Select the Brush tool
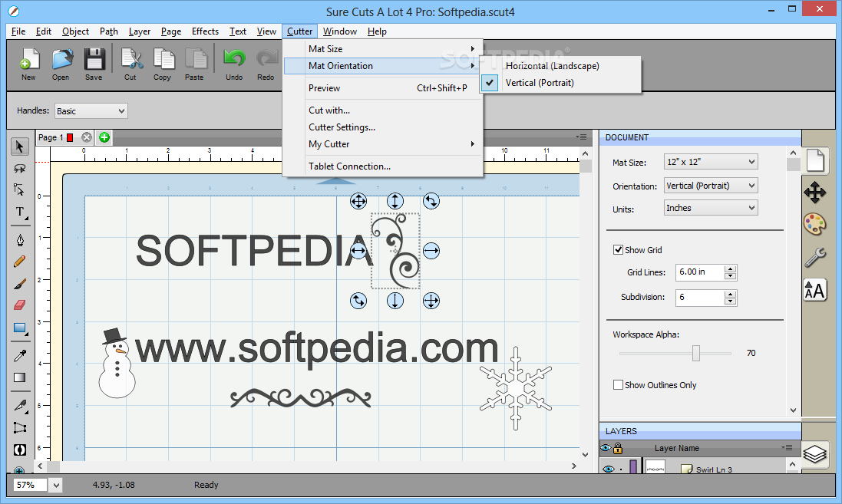 point(20,283)
